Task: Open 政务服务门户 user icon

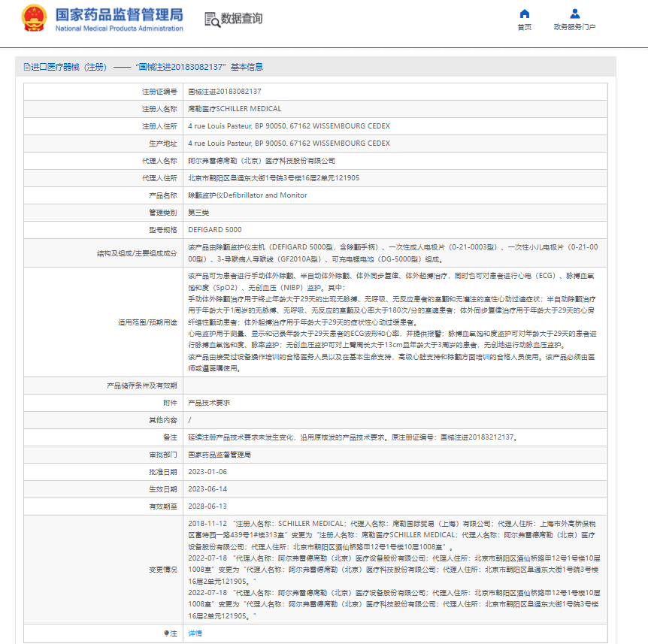Action: click(574, 14)
